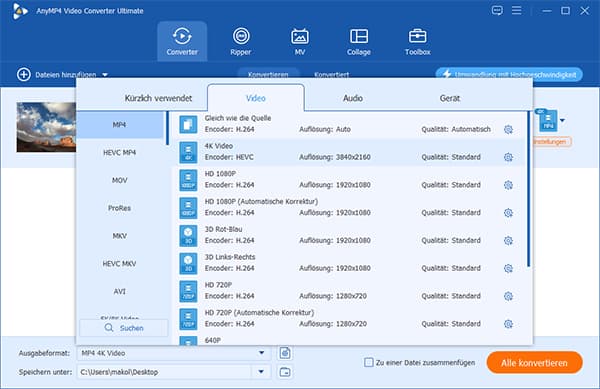
Task: Click the Dateien hinzufügen button label
Action: [x=66, y=75]
